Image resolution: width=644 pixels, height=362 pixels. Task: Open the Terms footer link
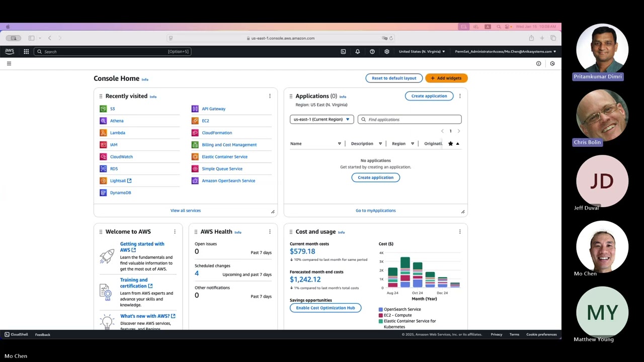[514, 334]
